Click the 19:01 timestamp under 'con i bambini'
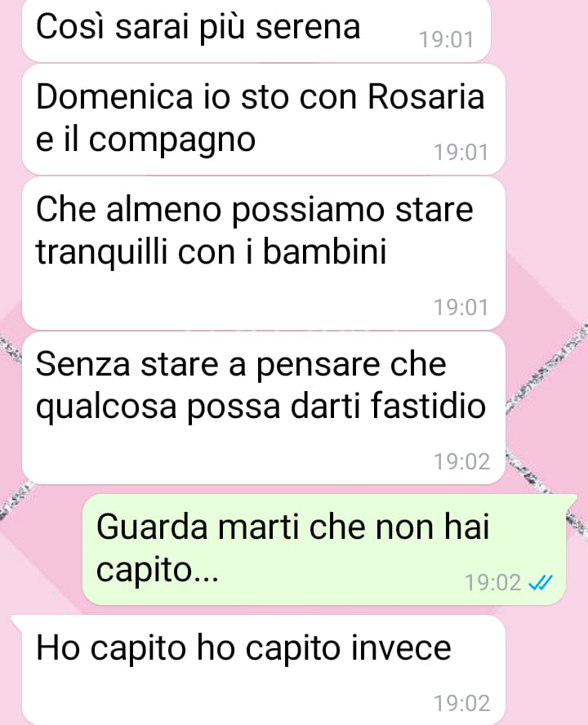The width and height of the screenshot is (588, 725). pos(461,308)
